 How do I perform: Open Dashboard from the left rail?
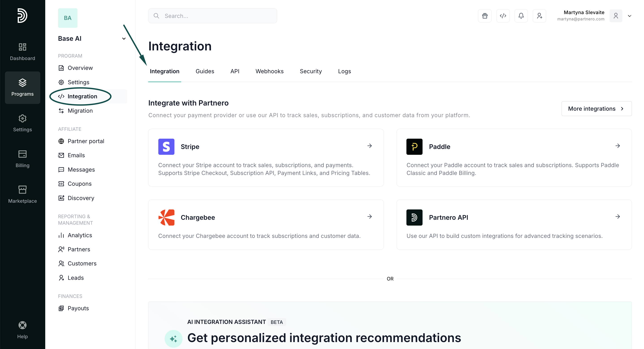22,52
